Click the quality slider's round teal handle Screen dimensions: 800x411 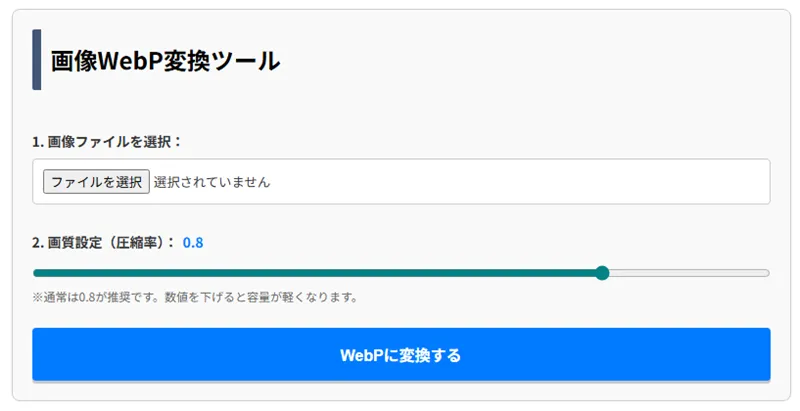tap(602, 273)
